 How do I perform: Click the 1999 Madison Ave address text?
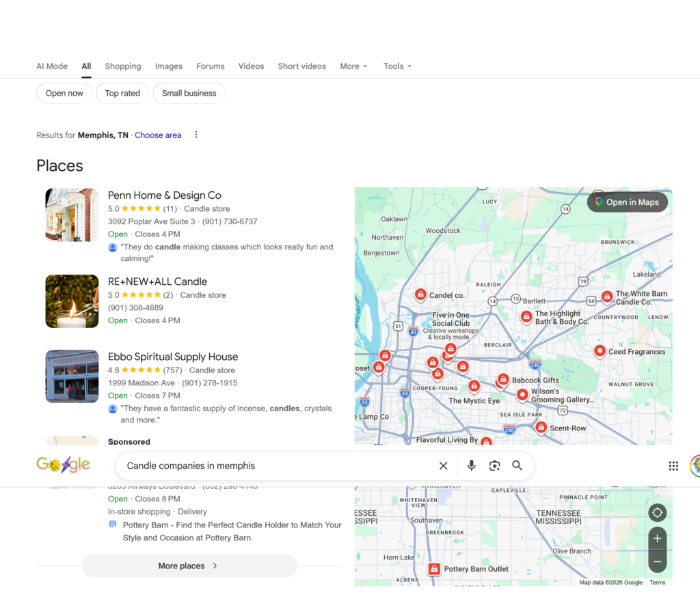[142, 383]
